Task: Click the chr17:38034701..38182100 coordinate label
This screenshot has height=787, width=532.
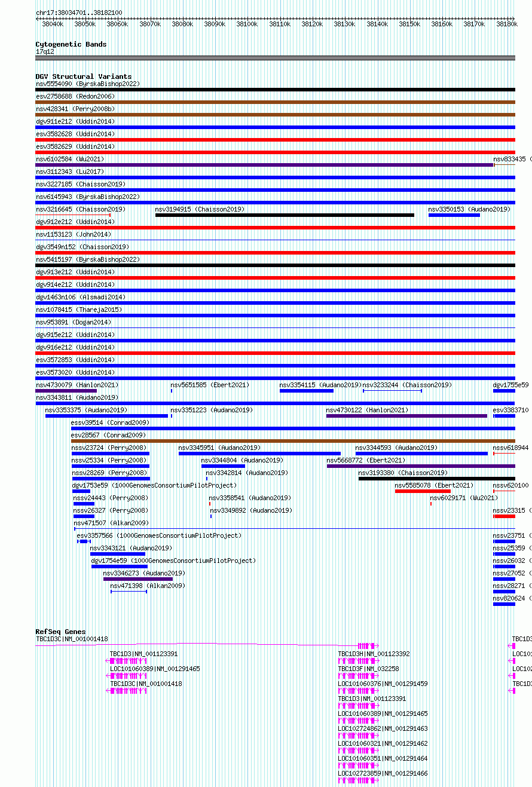Action: point(79,13)
